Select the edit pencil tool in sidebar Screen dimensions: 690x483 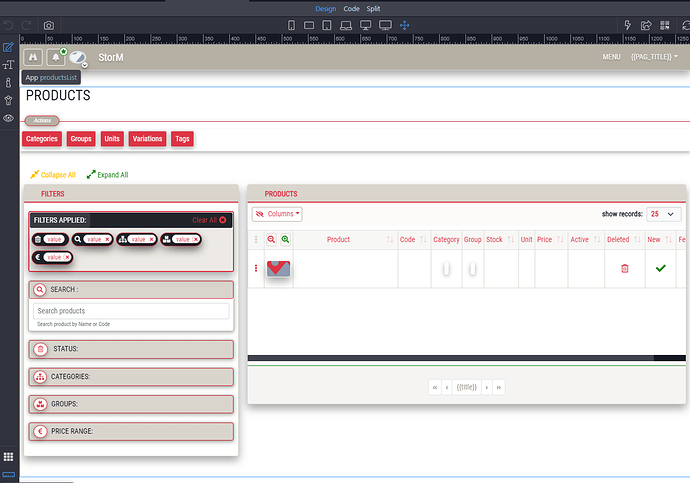pyautogui.click(x=8, y=47)
